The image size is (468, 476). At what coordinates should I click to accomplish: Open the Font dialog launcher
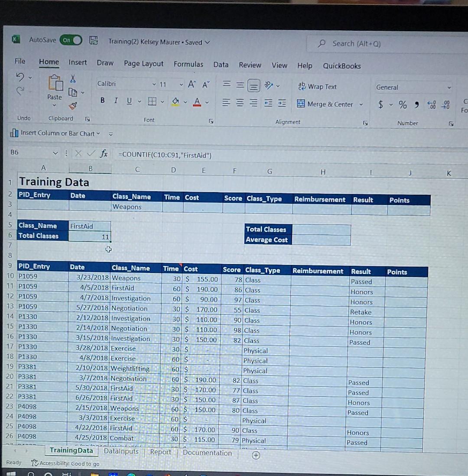[x=211, y=121]
